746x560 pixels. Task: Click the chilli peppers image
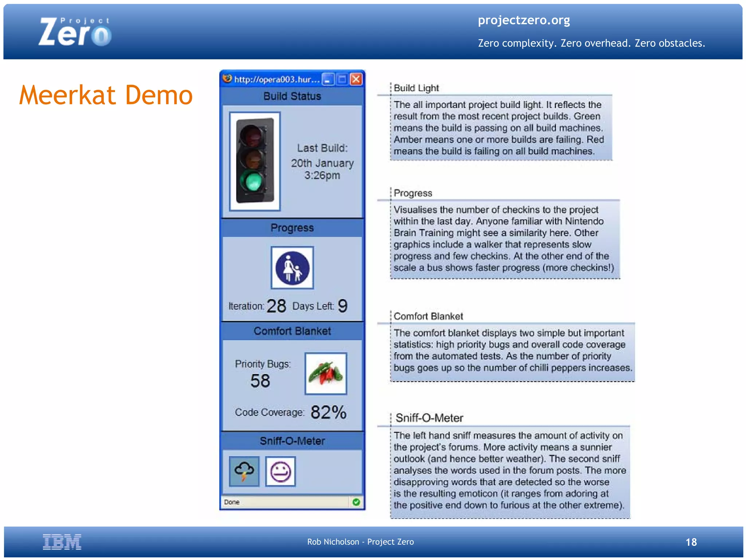pyautogui.click(x=326, y=373)
